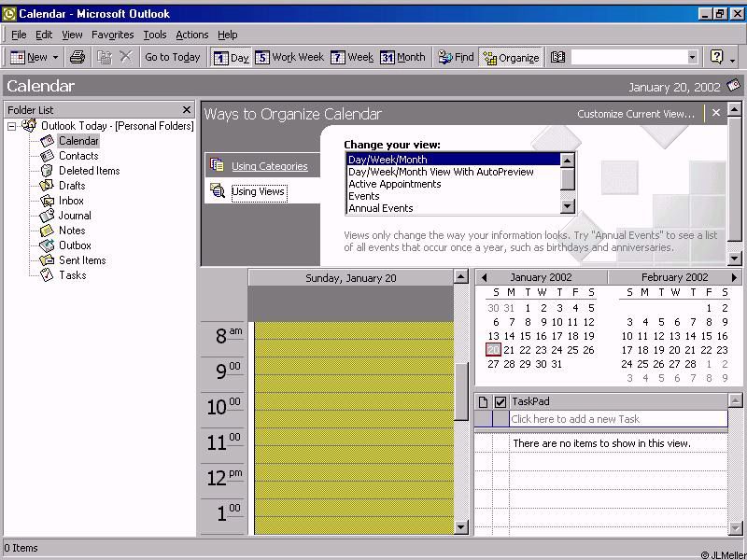Open the Find a Contact dropdown
Screen dimensions: 747x560
click(x=692, y=57)
